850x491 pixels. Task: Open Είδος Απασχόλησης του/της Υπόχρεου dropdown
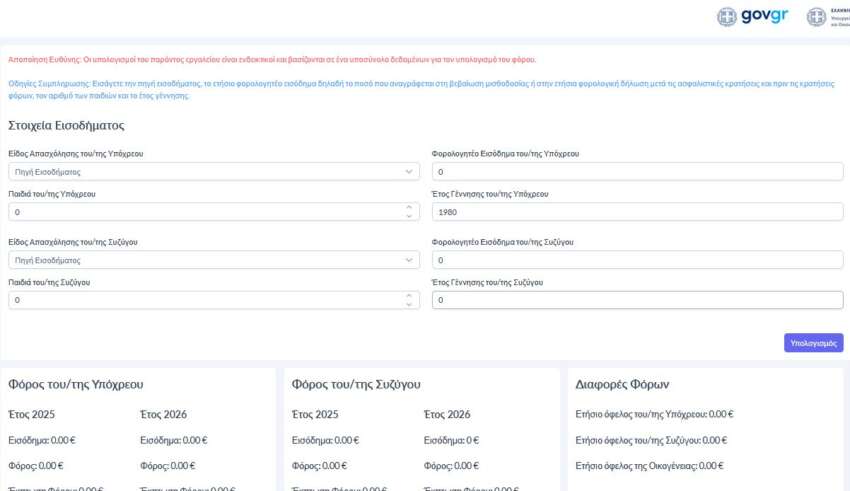[x=212, y=172]
